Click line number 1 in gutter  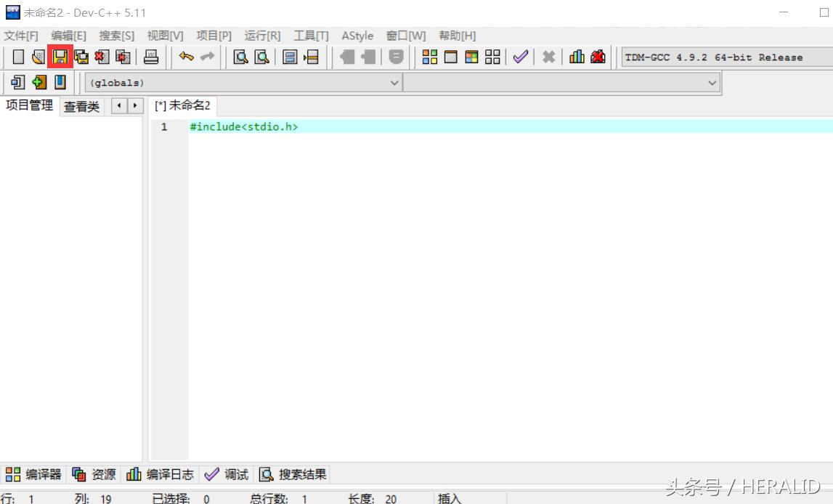click(164, 126)
